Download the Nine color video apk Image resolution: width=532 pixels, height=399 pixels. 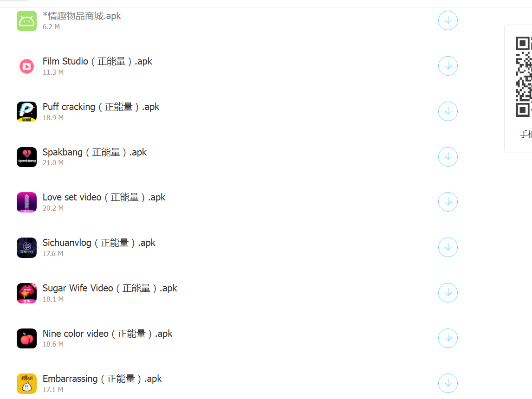pos(448,338)
